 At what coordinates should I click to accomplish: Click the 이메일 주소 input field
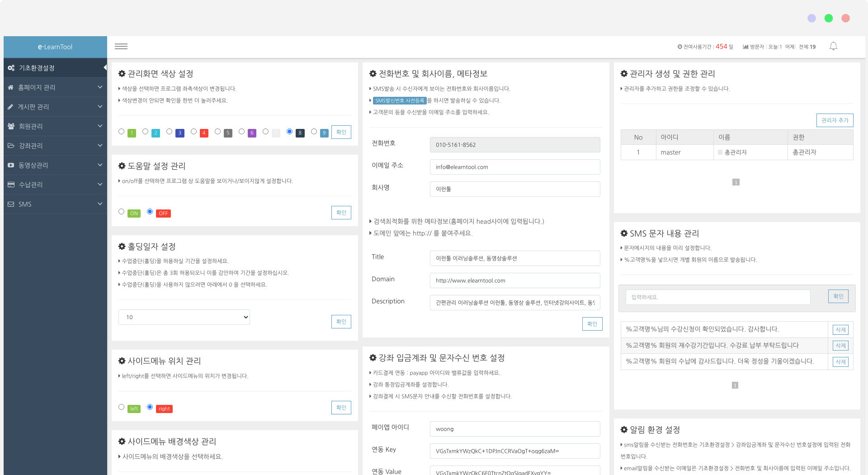(x=515, y=167)
